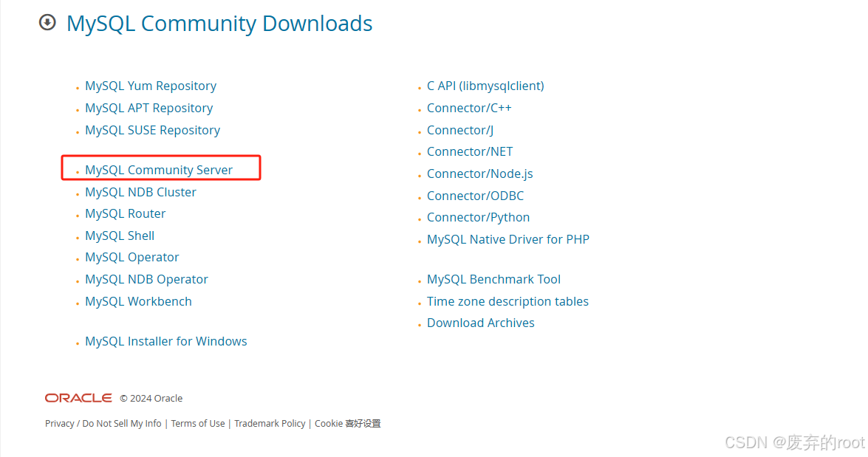Click the download circle icon beside the heading
Image resolution: width=868 pixels, height=457 pixels.
point(47,23)
